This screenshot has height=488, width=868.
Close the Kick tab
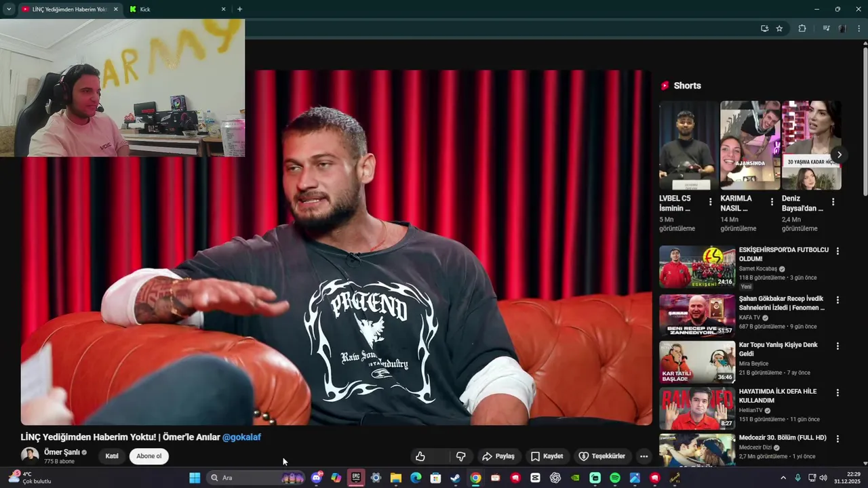pos(223,9)
